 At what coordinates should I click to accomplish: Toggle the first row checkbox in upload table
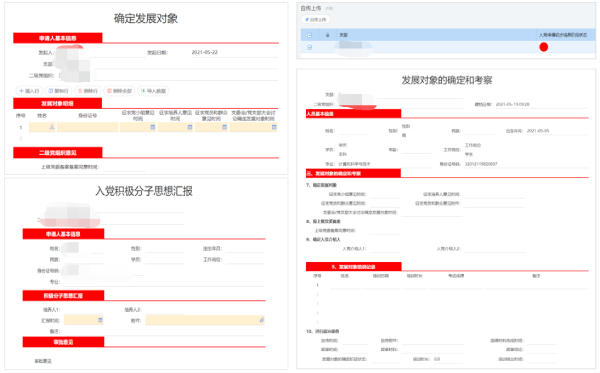point(310,47)
